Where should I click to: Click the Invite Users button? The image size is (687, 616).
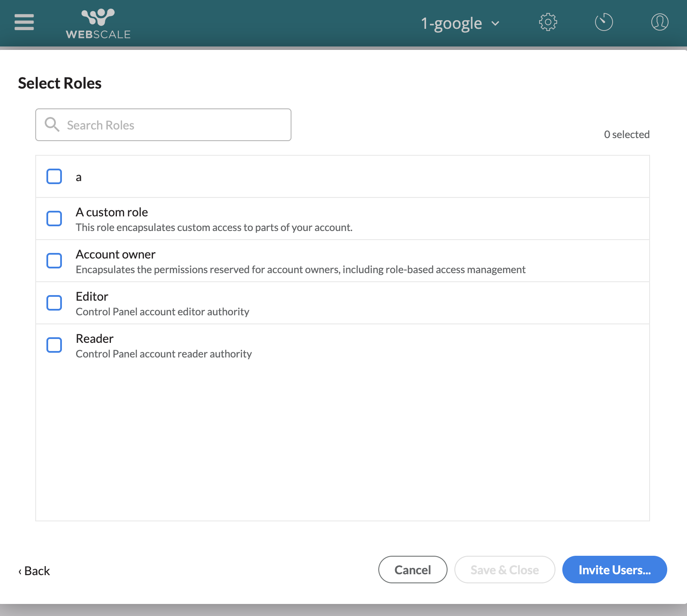pyautogui.click(x=614, y=570)
